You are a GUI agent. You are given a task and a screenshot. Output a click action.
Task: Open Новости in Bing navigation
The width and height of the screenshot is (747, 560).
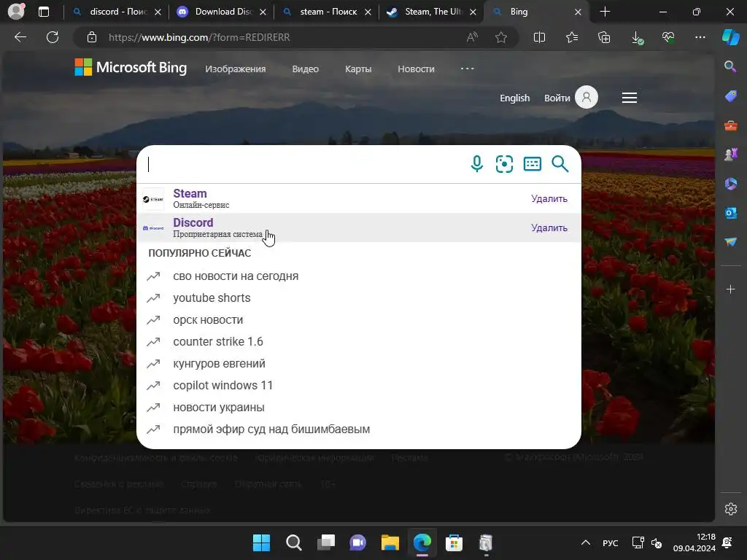click(x=416, y=69)
